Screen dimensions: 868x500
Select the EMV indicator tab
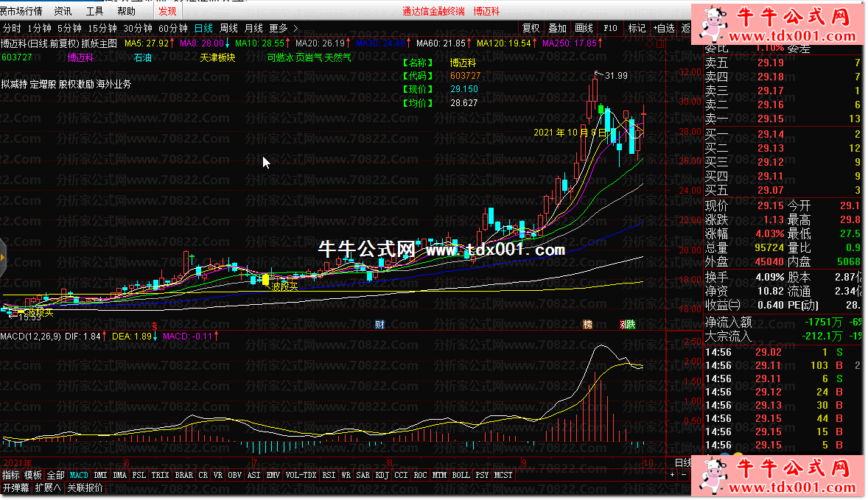click(x=273, y=475)
